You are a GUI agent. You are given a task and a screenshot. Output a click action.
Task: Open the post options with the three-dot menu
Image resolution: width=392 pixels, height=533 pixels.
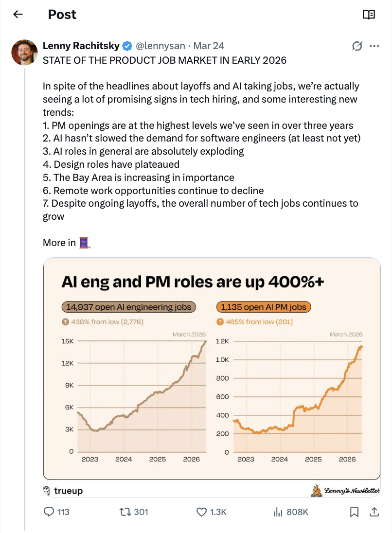(x=375, y=45)
